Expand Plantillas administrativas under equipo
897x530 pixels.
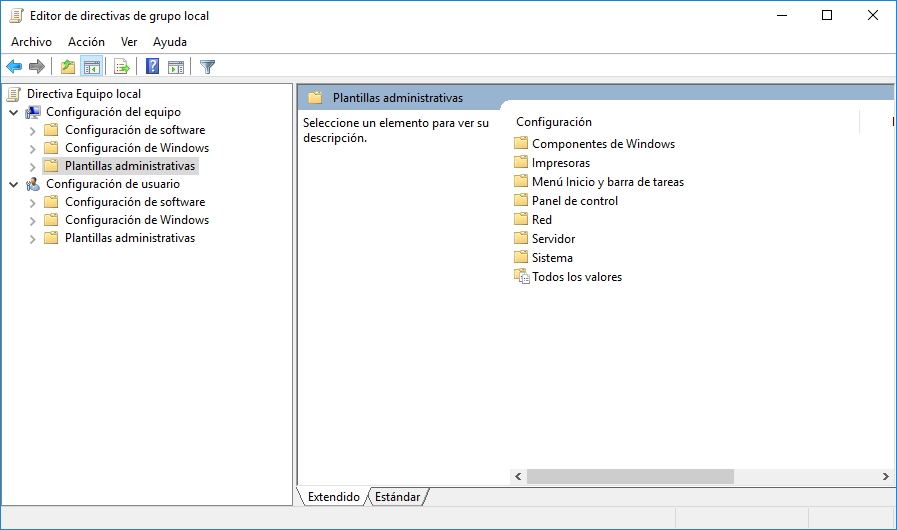click(33, 167)
